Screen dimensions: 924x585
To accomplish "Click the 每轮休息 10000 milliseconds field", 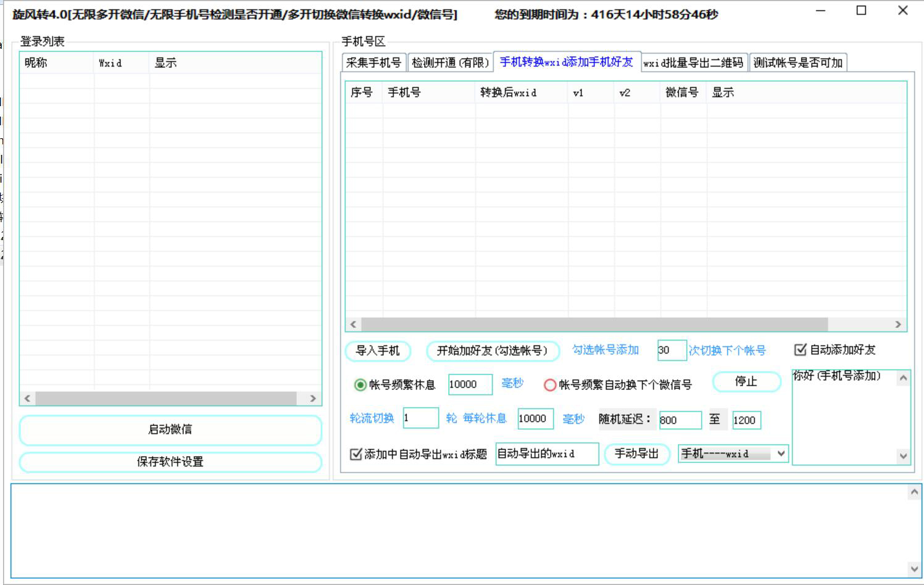I will pos(536,418).
